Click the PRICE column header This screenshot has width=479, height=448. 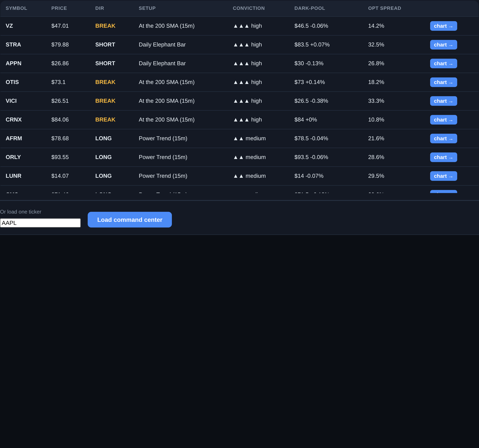click(x=59, y=8)
